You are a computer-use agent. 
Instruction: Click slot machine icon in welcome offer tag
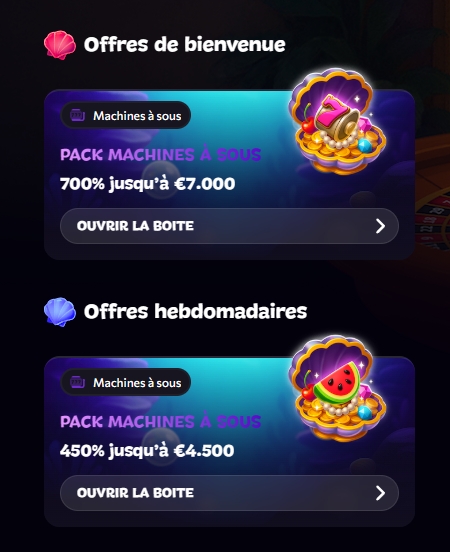(x=78, y=115)
